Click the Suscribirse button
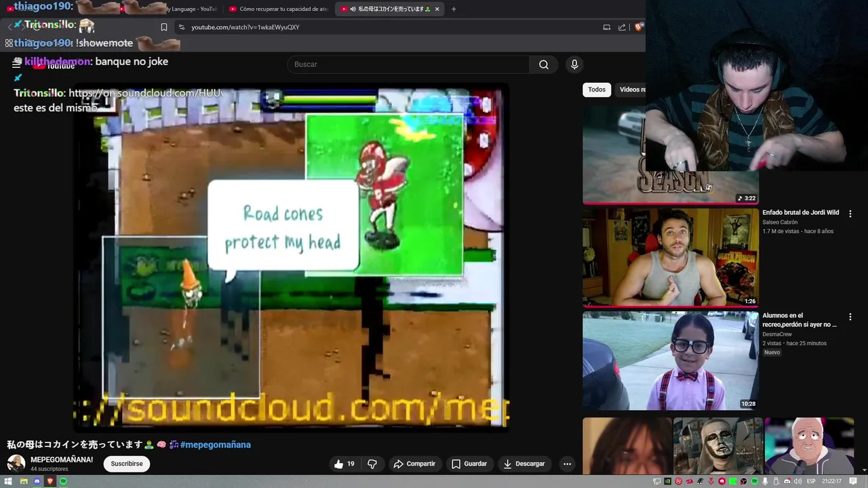868x488 pixels. (x=127, y=464)
